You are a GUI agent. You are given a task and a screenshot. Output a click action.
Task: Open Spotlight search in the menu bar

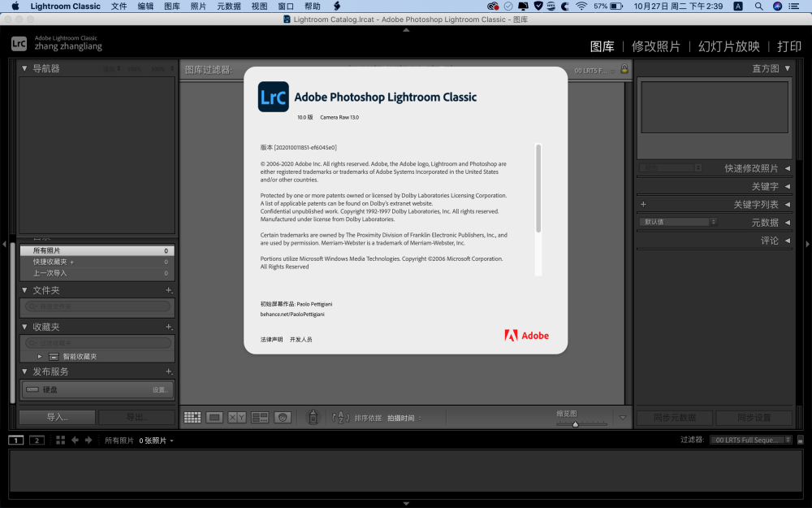tap(758, 7)
